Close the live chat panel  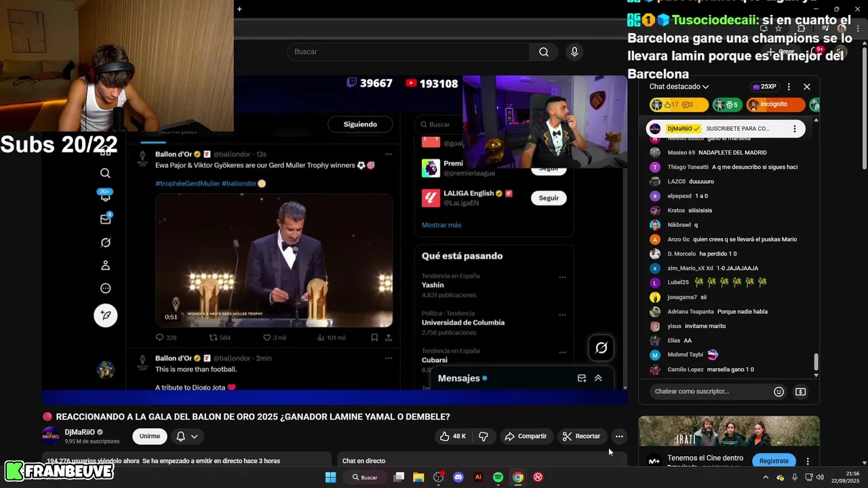(807, 87)
